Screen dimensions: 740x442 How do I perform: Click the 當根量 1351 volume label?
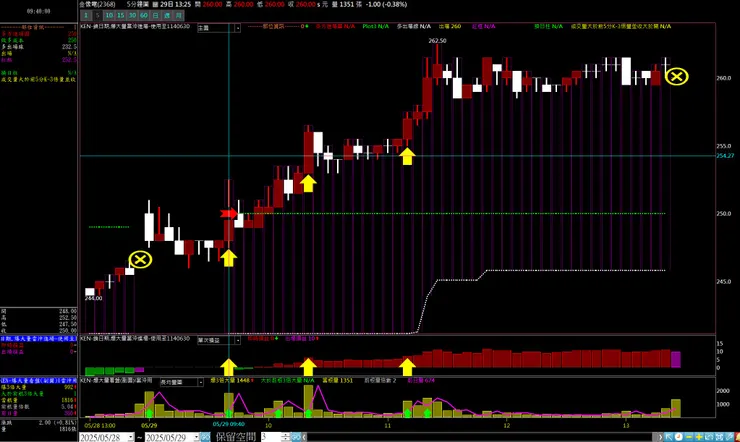pyautogui.click(x=337, y=380)
